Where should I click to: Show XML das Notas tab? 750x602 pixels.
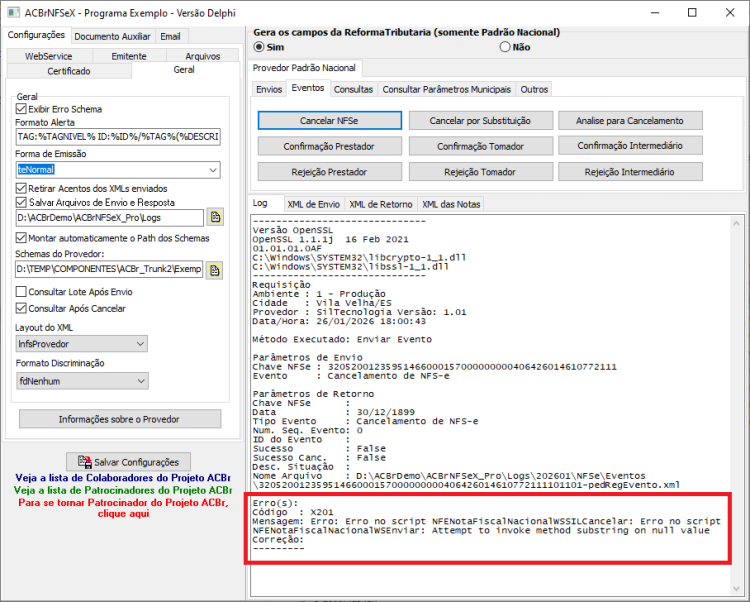[x=451, y=204]
